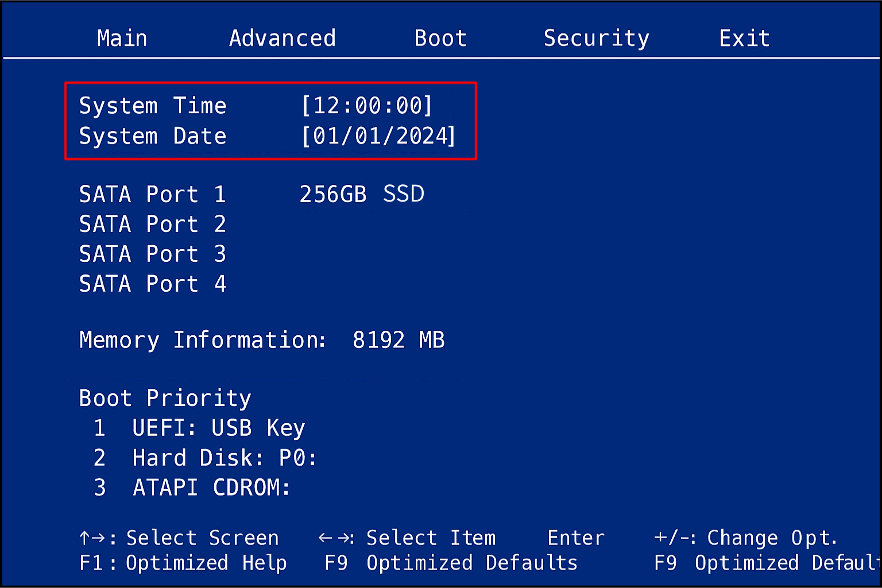The height and width of the screenshot is (588, 882).
Task: Open the Security tab
Action: (596, 38)
